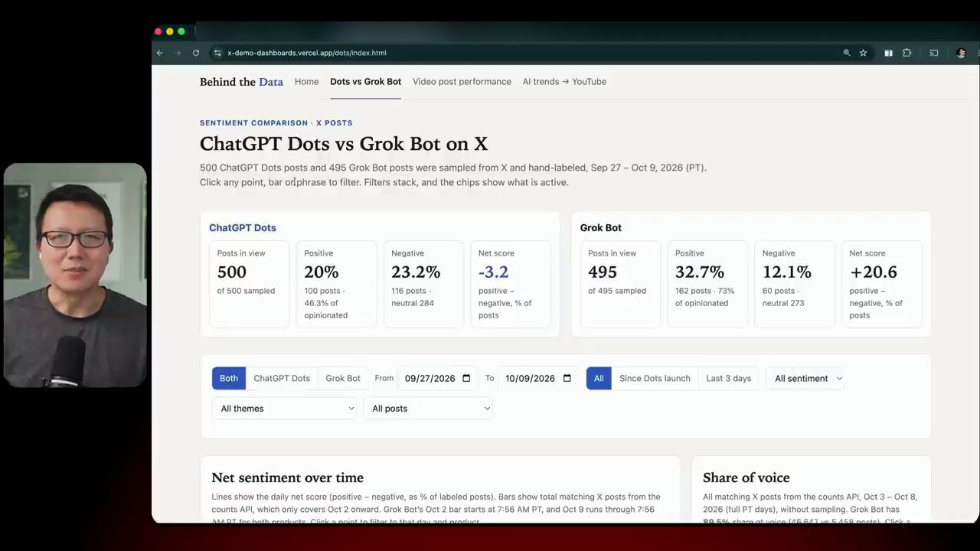Click the Grok Bot Negative 12.1% card
This screenshot has width=980, height=551.
(795, 284)
